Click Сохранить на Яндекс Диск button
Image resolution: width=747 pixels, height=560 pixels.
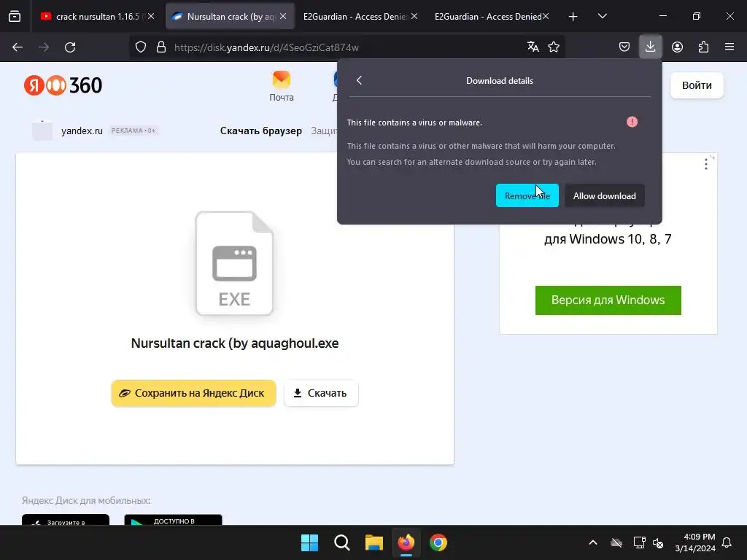pos(193,393)
